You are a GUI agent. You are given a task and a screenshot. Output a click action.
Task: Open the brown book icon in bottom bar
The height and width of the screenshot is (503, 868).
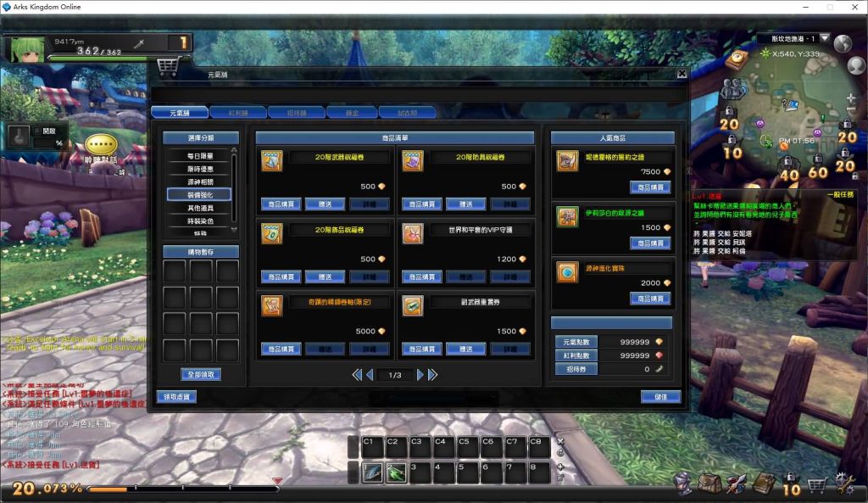pos(764,483)
